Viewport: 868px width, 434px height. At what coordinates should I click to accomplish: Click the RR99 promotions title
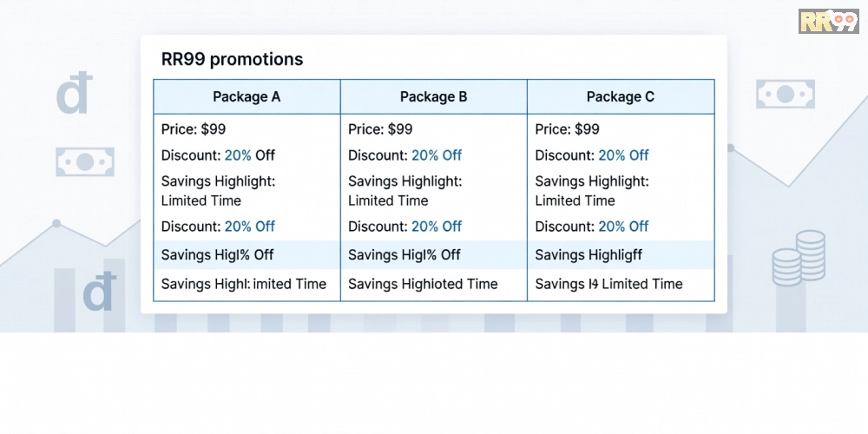click(232, 59)
